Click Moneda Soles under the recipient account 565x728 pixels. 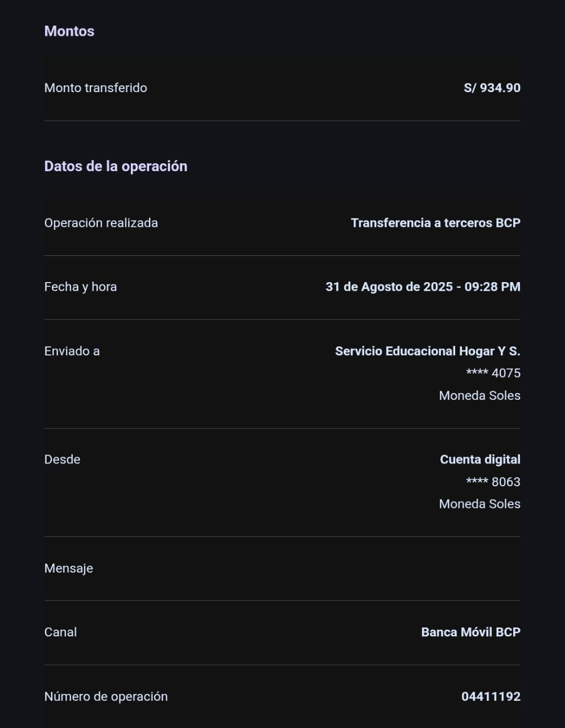click(479, 395)
